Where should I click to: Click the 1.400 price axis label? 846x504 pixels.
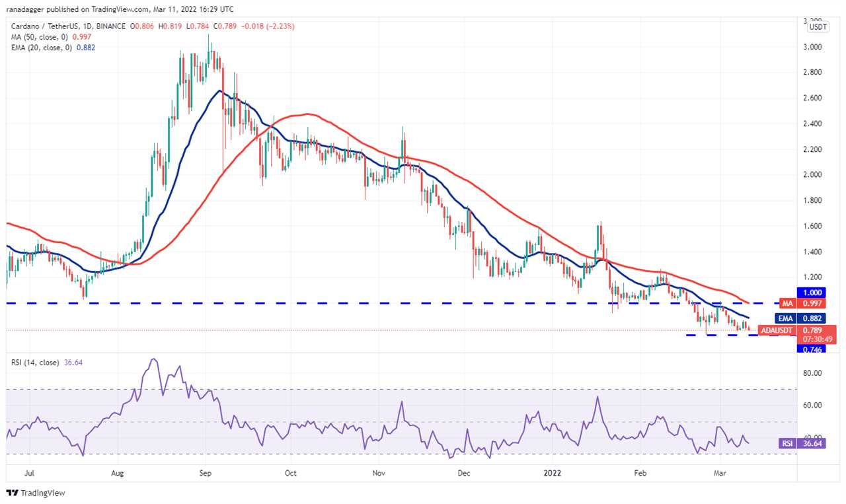tap(812, 252)
